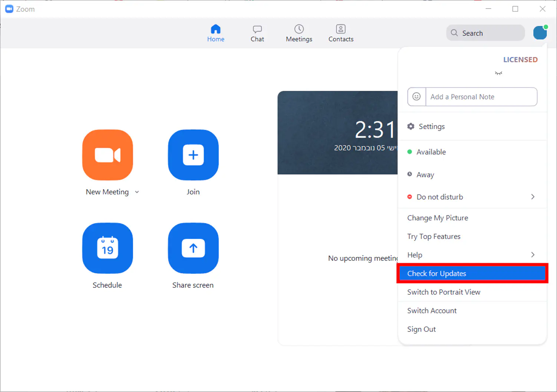Click the orange New Meeting camera icon
Screen dimensions: 557x392
[x=108, y=155]
